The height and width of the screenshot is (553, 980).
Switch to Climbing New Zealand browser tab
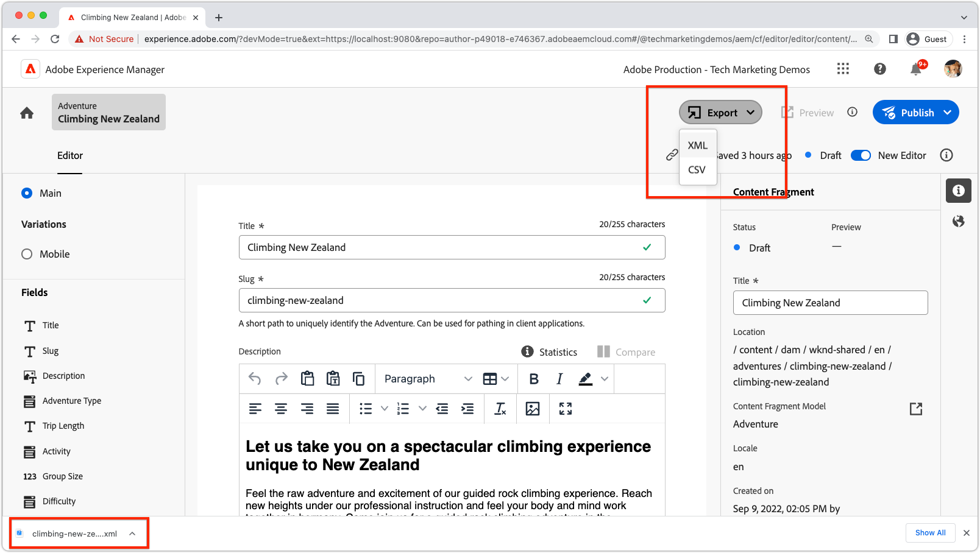click(x=133, y=17)
